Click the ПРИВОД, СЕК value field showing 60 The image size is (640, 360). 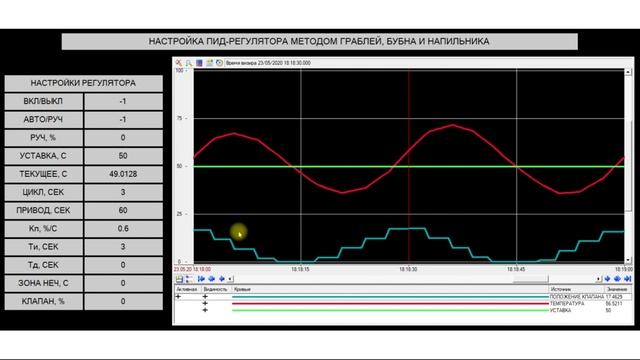(123, 210)
